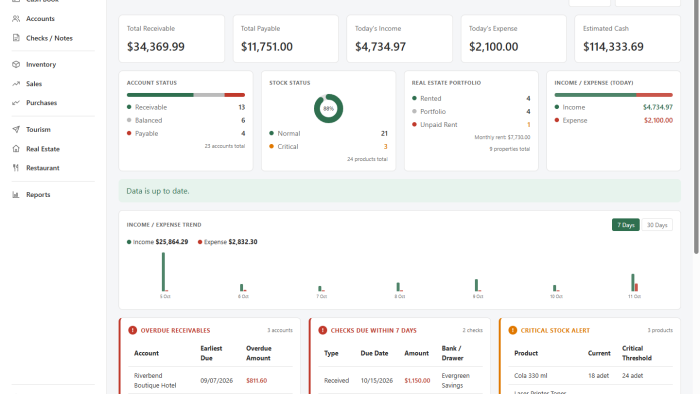The height and width of the screenshot is (394, 700).
Task: Click the Income / Expense today bar
Action: (613, 95)
